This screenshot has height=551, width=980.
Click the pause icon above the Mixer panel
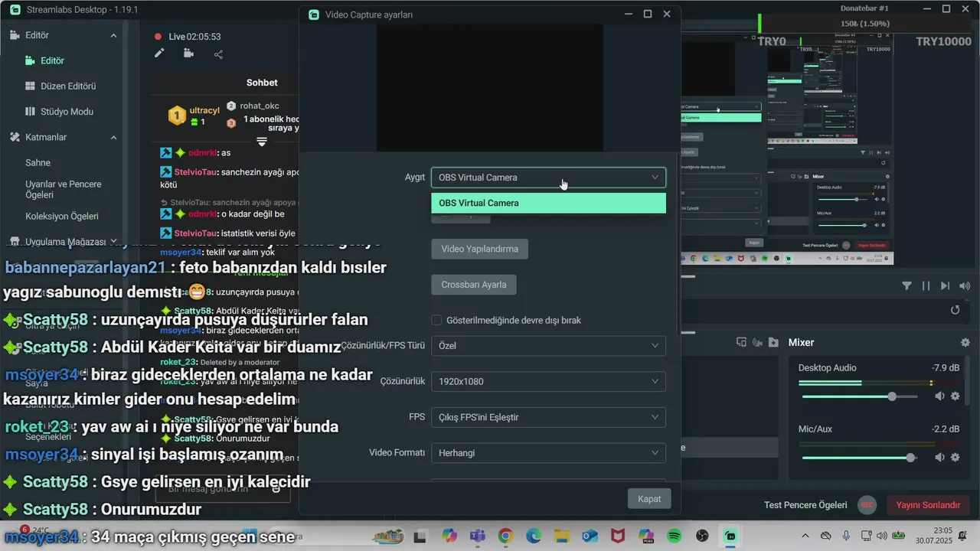pyautogui.click(x=926, y=285)
